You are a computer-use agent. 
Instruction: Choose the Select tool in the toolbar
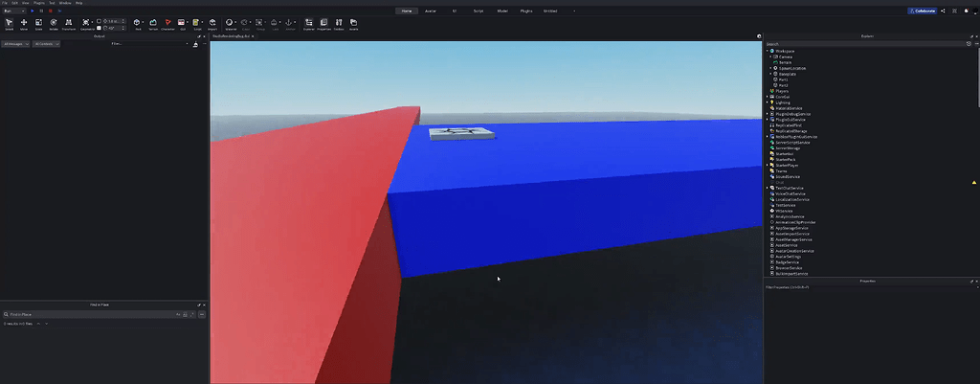click(x=10, y=24)
